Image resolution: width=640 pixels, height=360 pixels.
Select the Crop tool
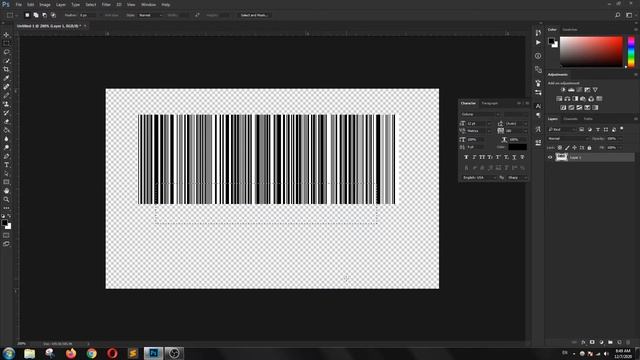click(6, 69)
